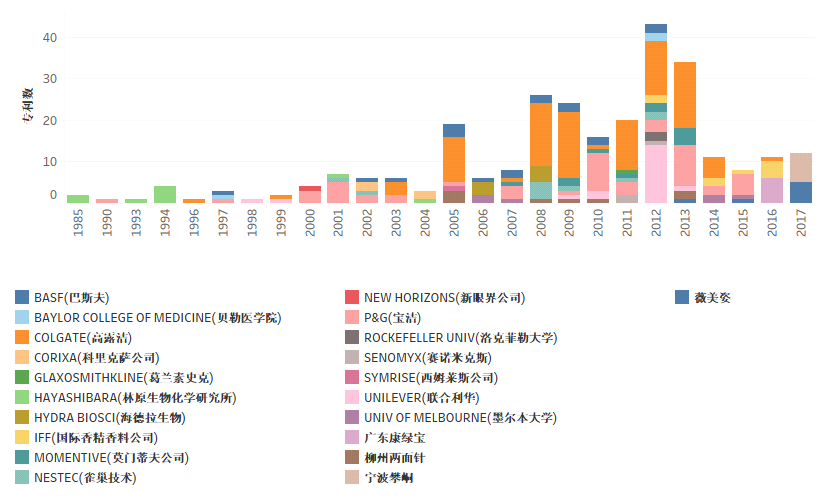Click the 专利数 y-axis title
The height and width of the screenshot is (500, 827).
click(29, 105)
